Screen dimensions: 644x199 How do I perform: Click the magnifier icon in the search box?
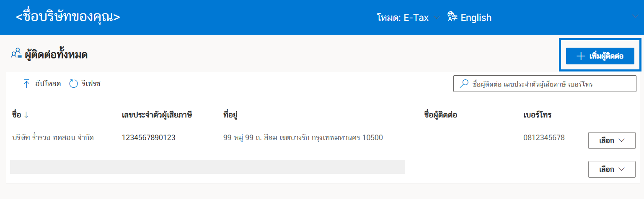(x=464, y=84)
